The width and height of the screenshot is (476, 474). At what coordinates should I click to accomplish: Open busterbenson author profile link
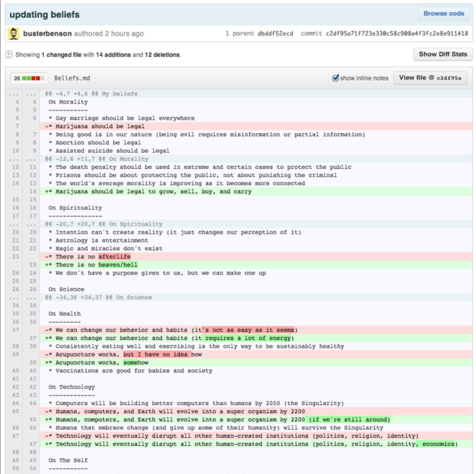[47, 34]
